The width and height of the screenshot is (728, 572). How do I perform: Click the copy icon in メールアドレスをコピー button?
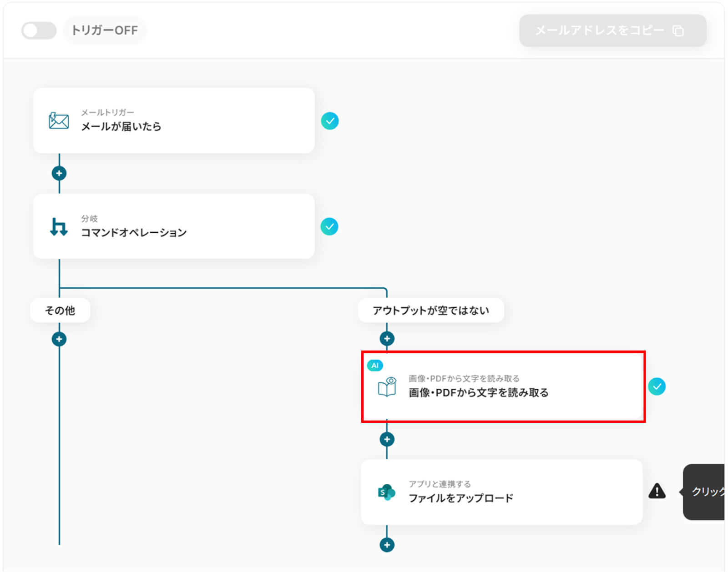click(x=678, y=30)
